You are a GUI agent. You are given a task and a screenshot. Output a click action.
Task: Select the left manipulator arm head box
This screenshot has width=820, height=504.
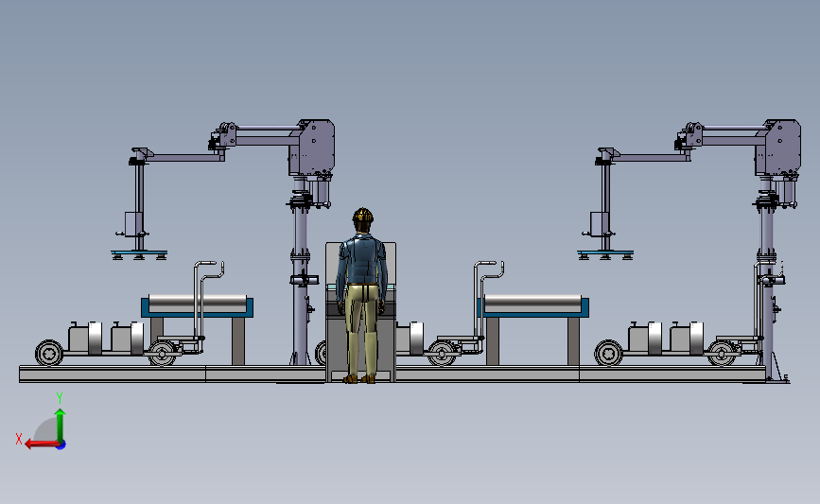312,148
